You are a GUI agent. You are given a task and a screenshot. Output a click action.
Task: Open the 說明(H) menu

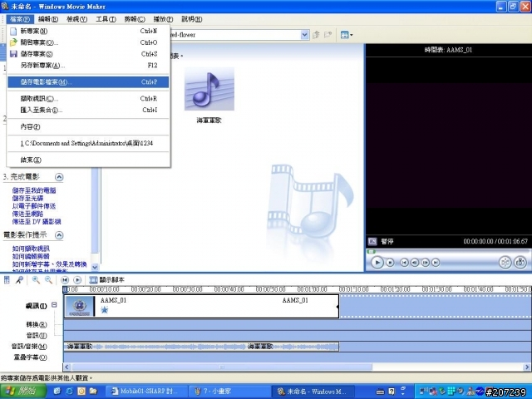point(192,19)
